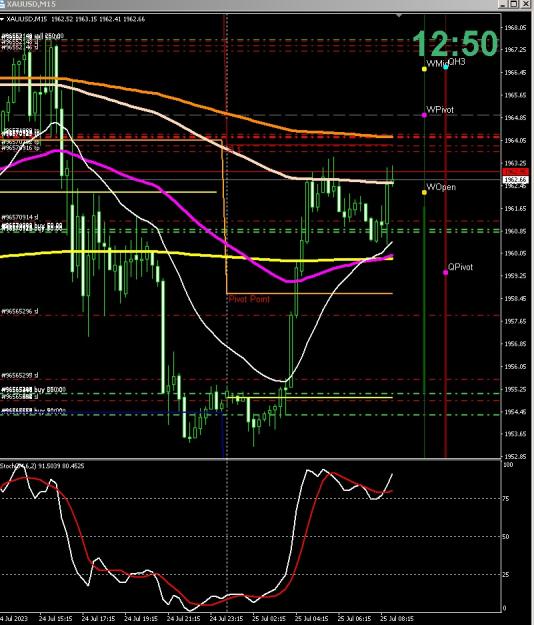Click the current price tag 1962.66
The height and width of the screenshot is (625, 534).
click(515, 180)
